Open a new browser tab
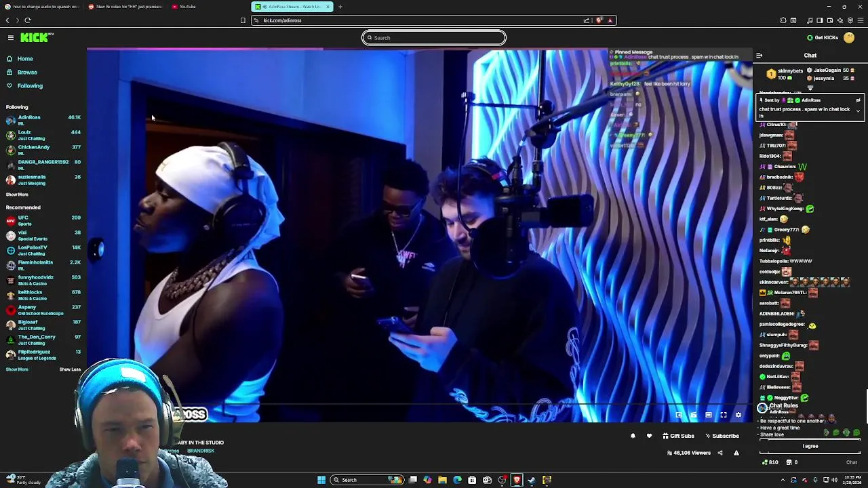 [340, 7]
